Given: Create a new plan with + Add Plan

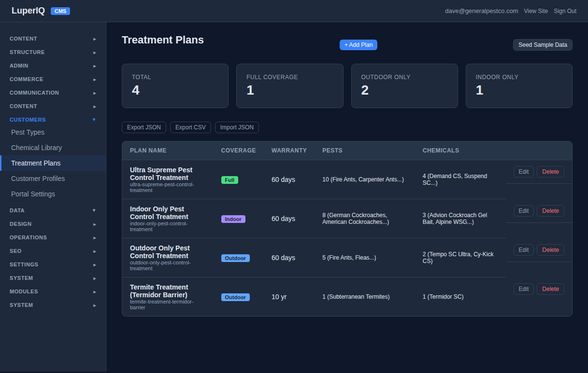Looking at the screenshot, I should [x=358, y=44].
